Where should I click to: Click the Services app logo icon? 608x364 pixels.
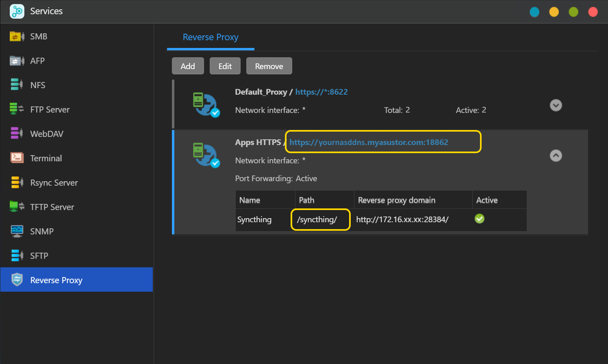[17, 11]
